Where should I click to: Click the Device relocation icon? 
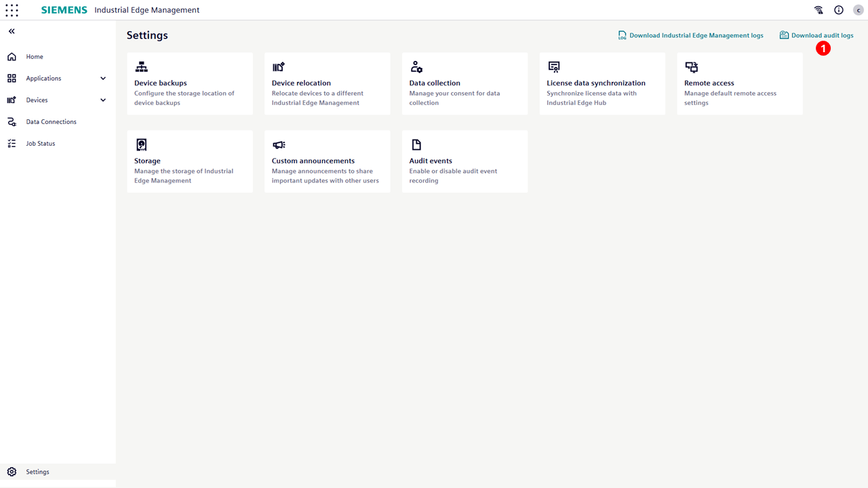click(x=279, y=67)
